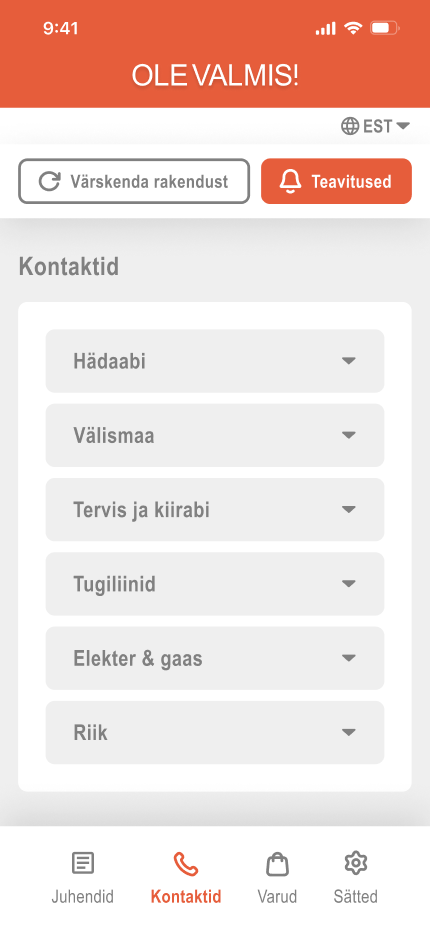Viewport: 430px width, 932px height.
Task: Expand Tervis ja kiirabi section
Action: [215, 509]
